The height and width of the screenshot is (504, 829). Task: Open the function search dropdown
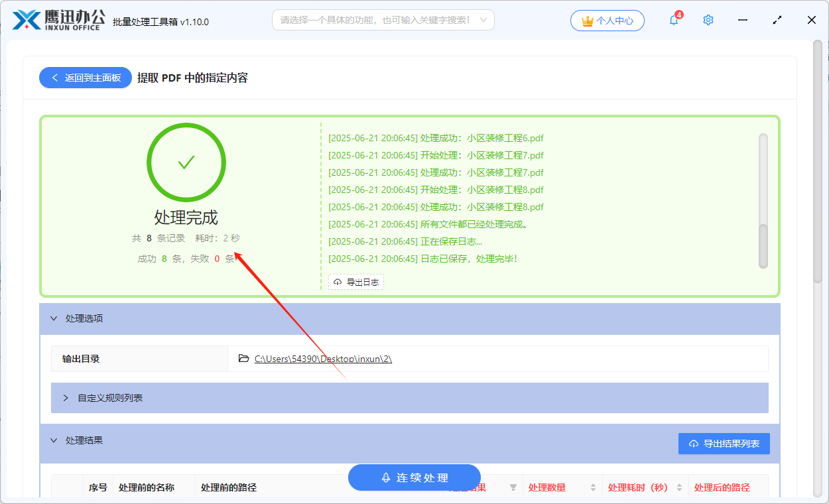(383, 20)
